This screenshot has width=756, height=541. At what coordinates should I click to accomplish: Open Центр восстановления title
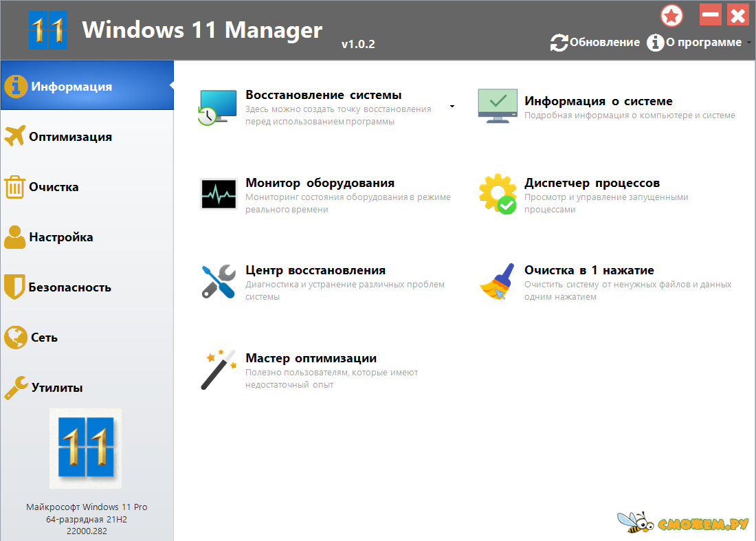click(x=315, y=271)
